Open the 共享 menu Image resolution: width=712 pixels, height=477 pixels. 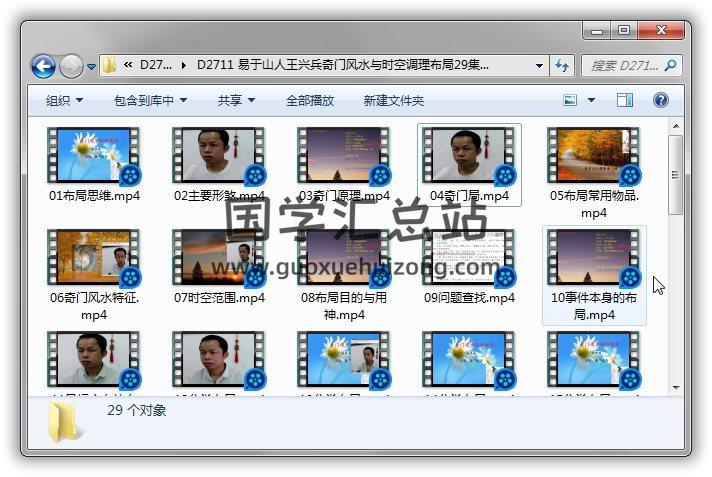click(x=236, y=100)
